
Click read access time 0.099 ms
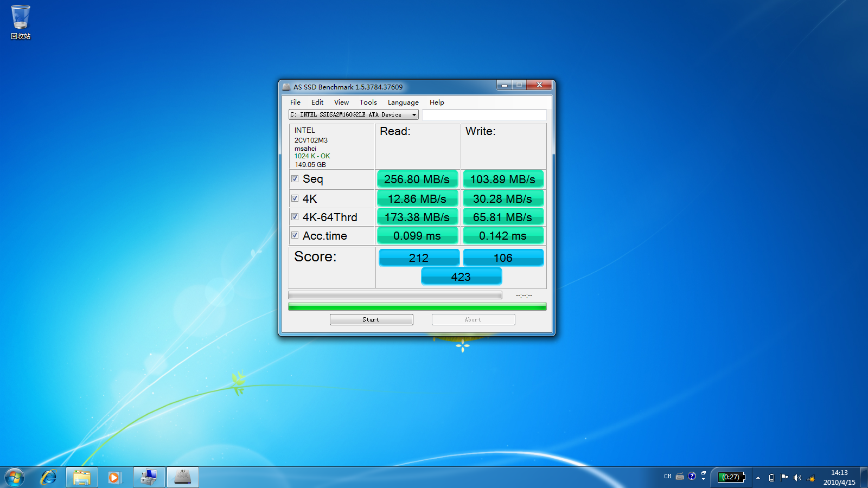[417, 235]
